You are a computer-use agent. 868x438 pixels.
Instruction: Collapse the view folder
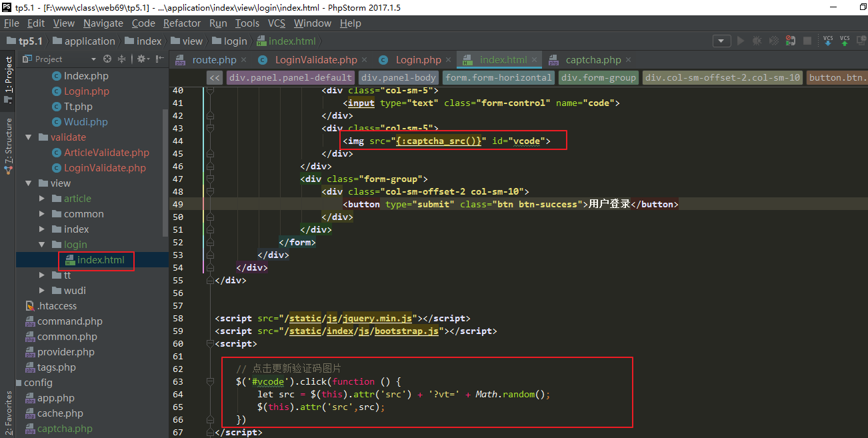[x=29, y=183]
